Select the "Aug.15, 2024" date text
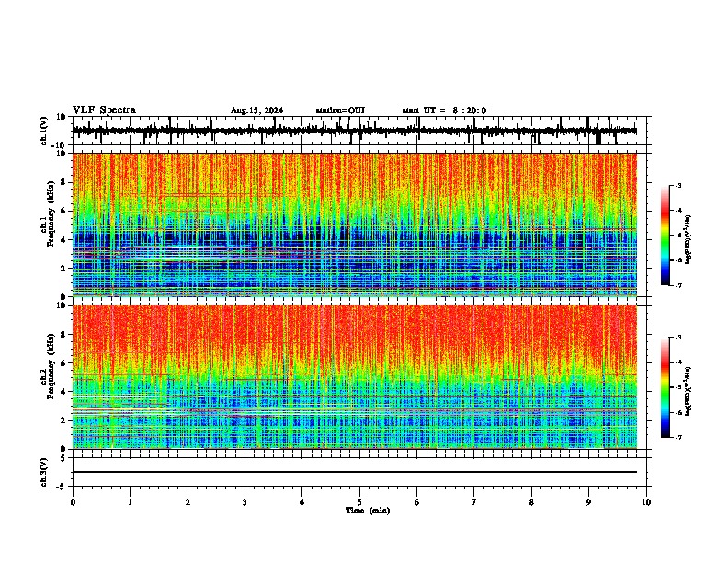This screenshot has width=728, height=563. [256, 110]
